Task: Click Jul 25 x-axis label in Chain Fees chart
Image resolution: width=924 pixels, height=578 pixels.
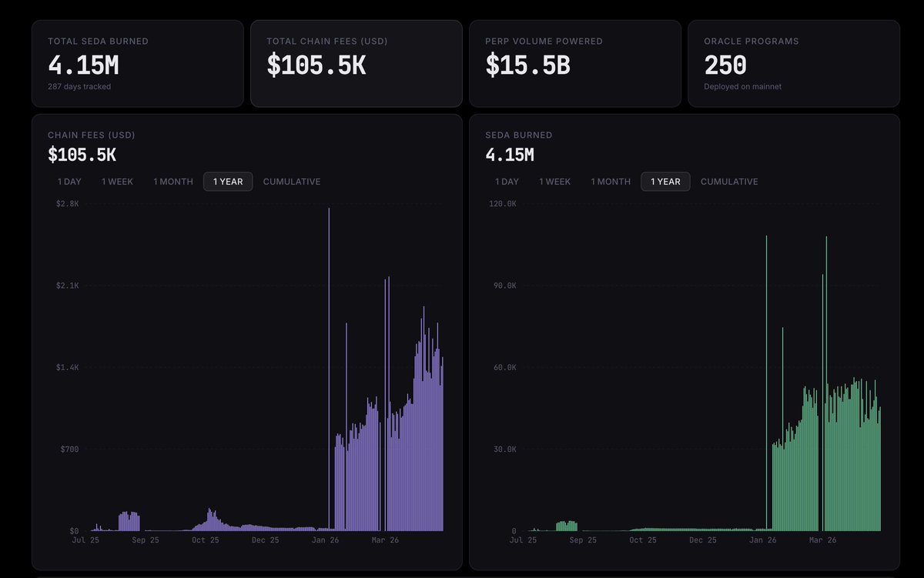Action: [x=85, y=540]
